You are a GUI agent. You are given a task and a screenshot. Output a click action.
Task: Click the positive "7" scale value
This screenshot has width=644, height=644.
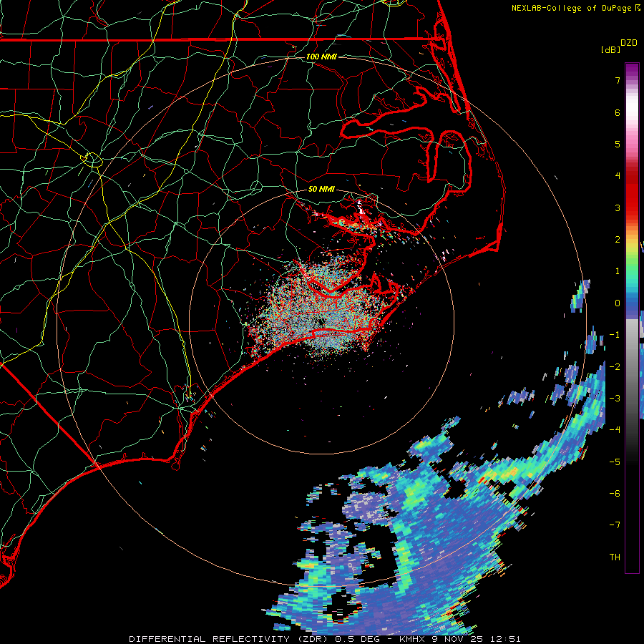[x=618, y=80]
